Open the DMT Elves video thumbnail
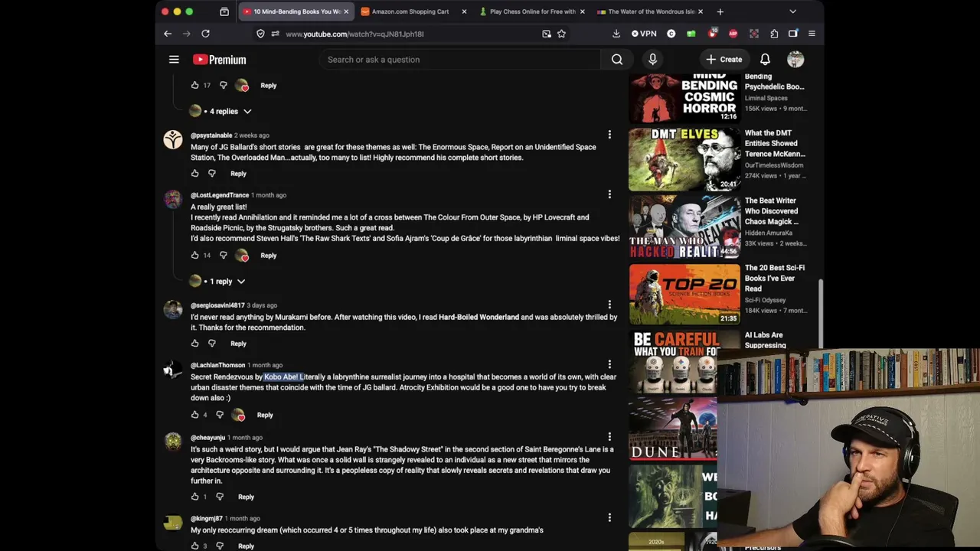Viewport: 980px width, 551px height. click(684, 159)
